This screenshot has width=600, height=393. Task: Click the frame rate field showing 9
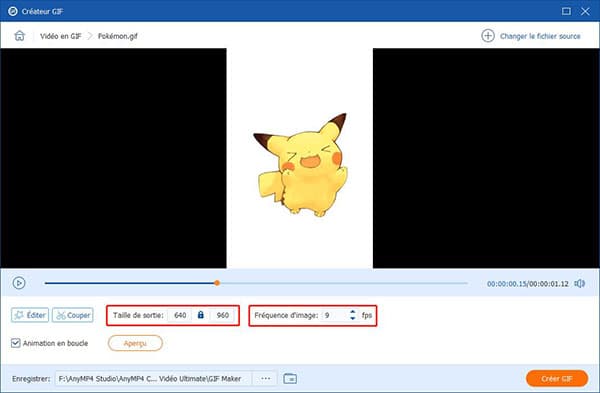[x=335, y=315]
